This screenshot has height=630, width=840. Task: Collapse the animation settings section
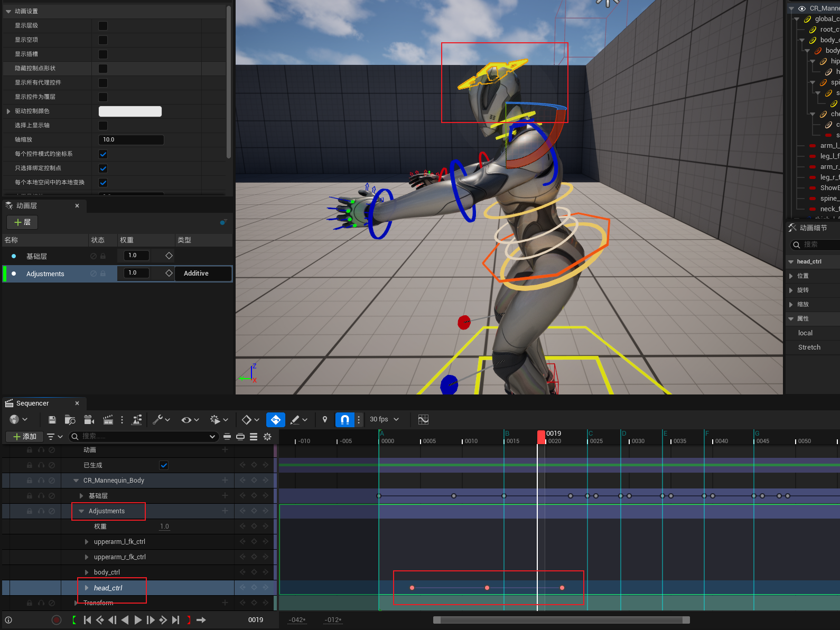[x=10, y=11]
